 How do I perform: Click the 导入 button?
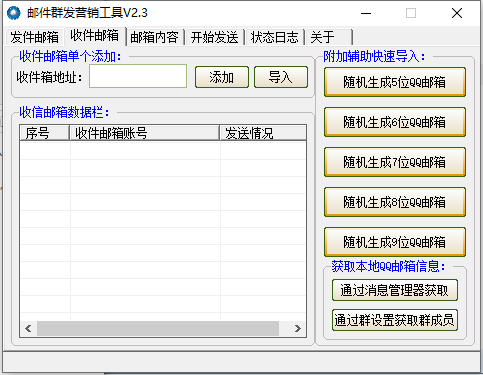(281, 77)
